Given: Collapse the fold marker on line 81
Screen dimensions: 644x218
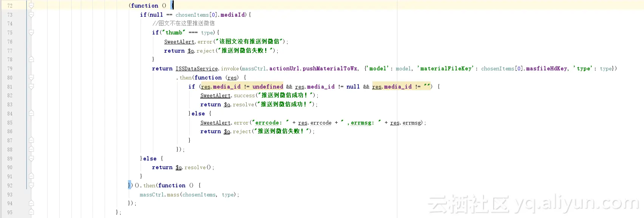Looking at the screenshot, I should (31, 87).
